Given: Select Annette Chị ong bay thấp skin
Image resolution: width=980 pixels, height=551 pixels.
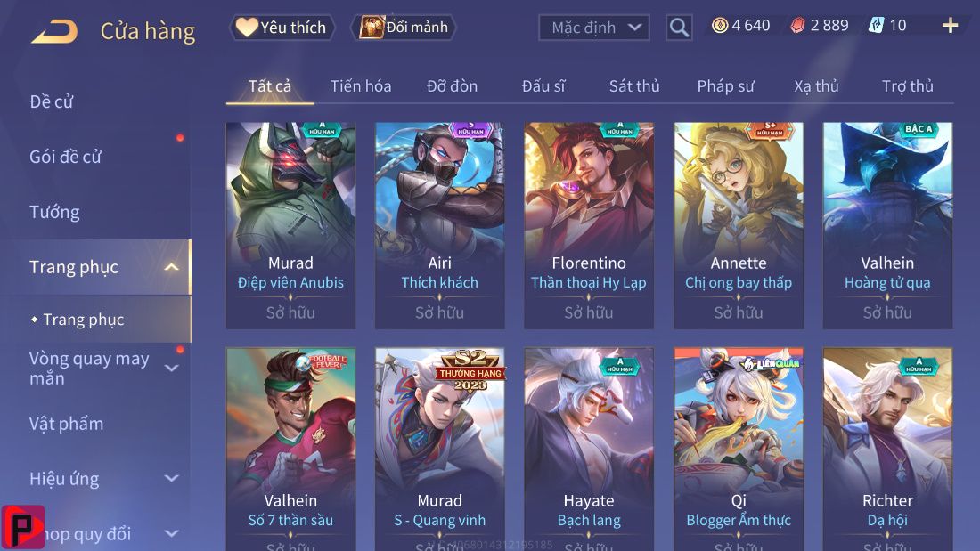Looking at the screenshot, I should pos(739,225).
